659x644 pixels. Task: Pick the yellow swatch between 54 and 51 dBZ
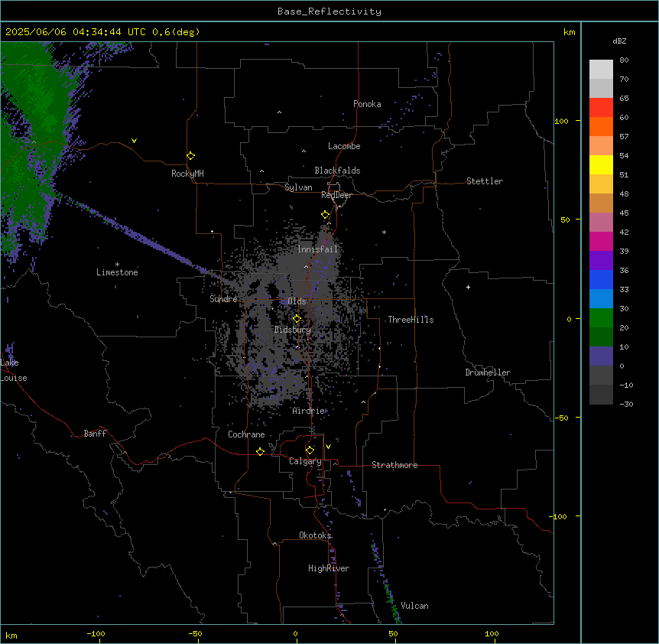pyautogui.click(x=601, y=164)
